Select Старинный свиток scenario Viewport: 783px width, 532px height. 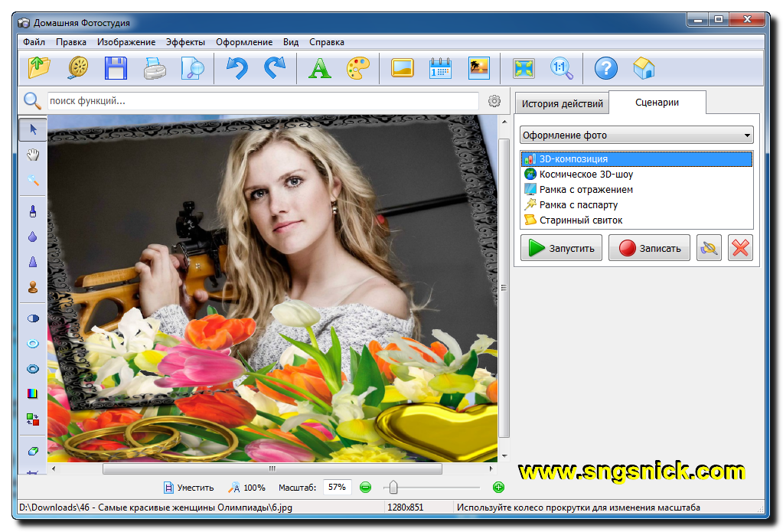pos(637,220)
